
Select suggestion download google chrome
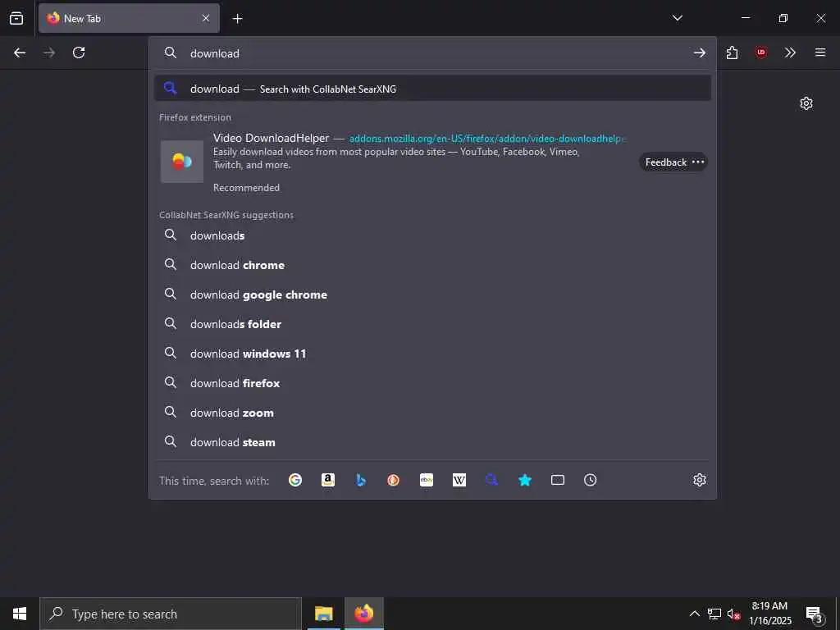coord(432,294)
